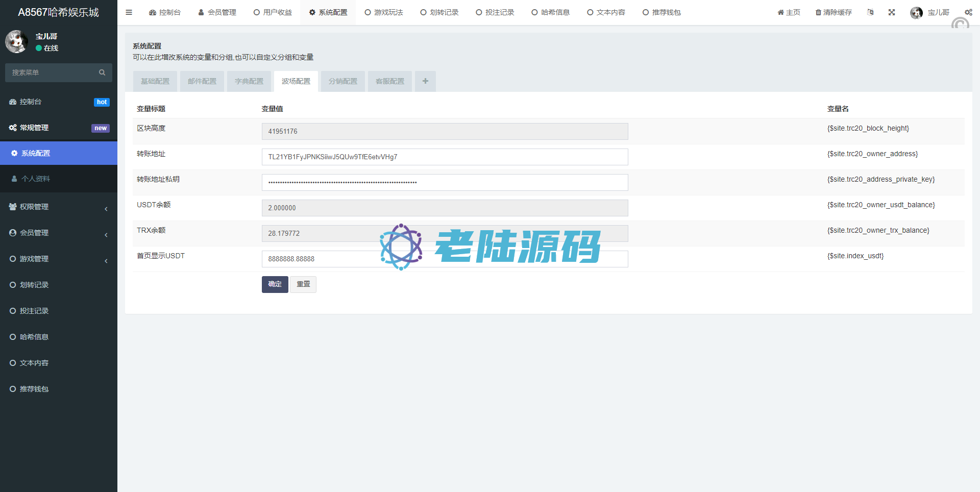
Task: Click the 确定 submit button
Action: [x=275, y=284]
